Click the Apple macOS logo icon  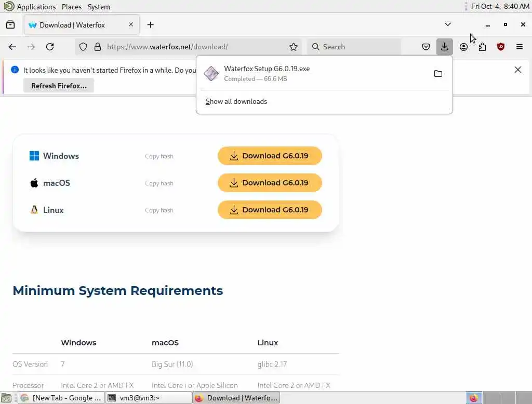pos(34,183)
